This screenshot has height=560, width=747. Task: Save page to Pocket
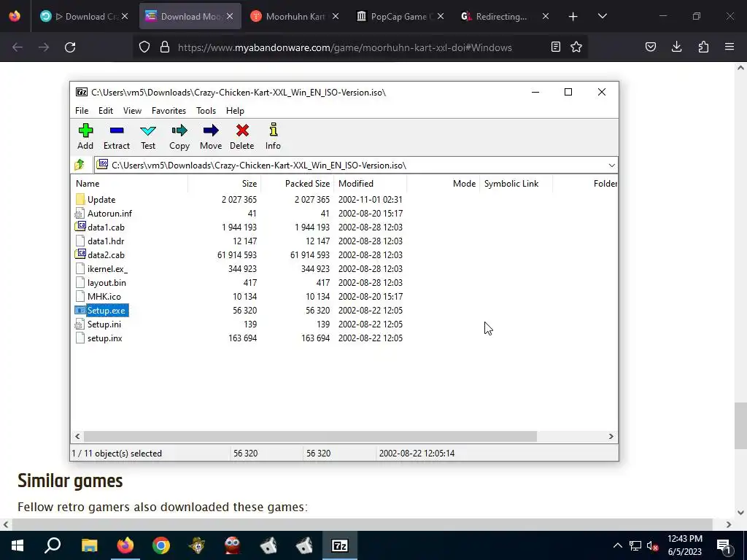pyautogui.click(x=650, y=47)
